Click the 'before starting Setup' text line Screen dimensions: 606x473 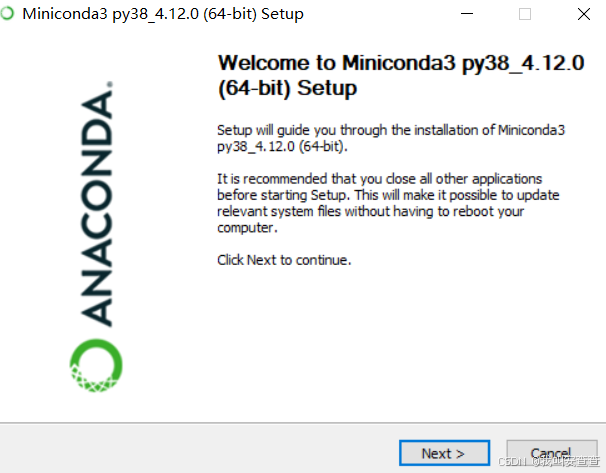[x=388, y=195]
